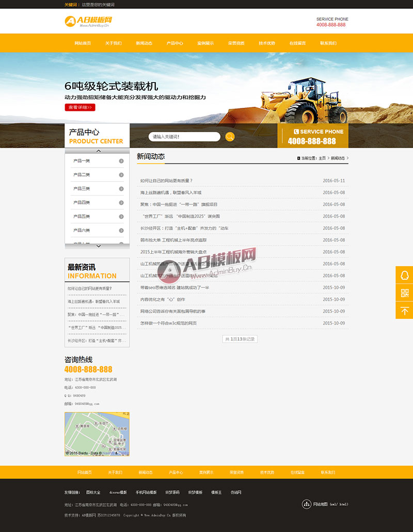Image resolution: width=413 pixels, height=532 pixels.
Task: Click the 网站地图 text link in footer
Action: coord(321,504)
